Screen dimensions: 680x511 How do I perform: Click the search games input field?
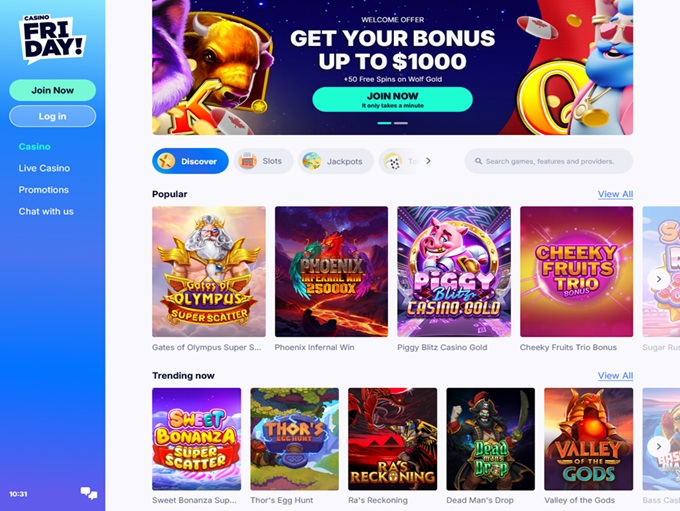(549, 161)
